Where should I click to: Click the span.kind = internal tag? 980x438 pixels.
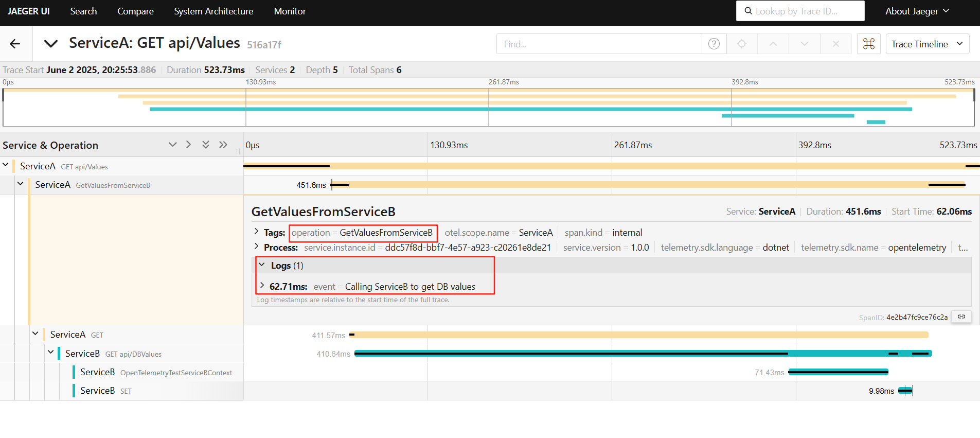tap(603, 233)
